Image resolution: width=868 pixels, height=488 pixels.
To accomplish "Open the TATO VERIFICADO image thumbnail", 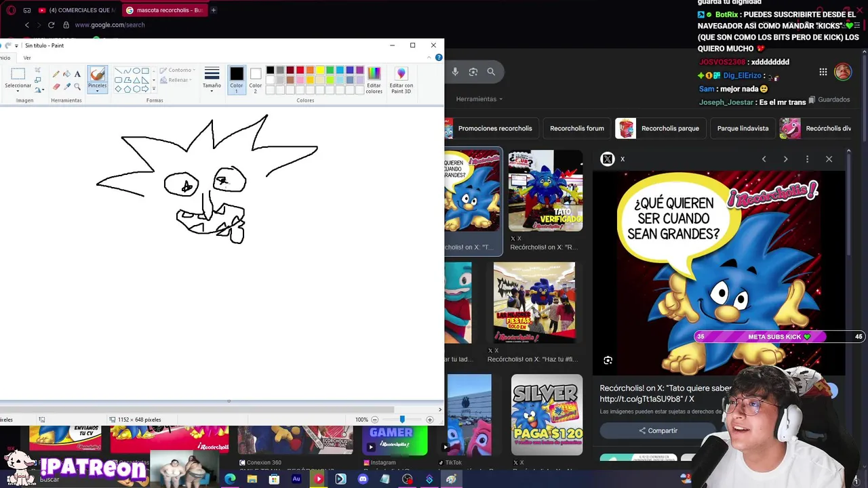I will click(x=546, y=190).
